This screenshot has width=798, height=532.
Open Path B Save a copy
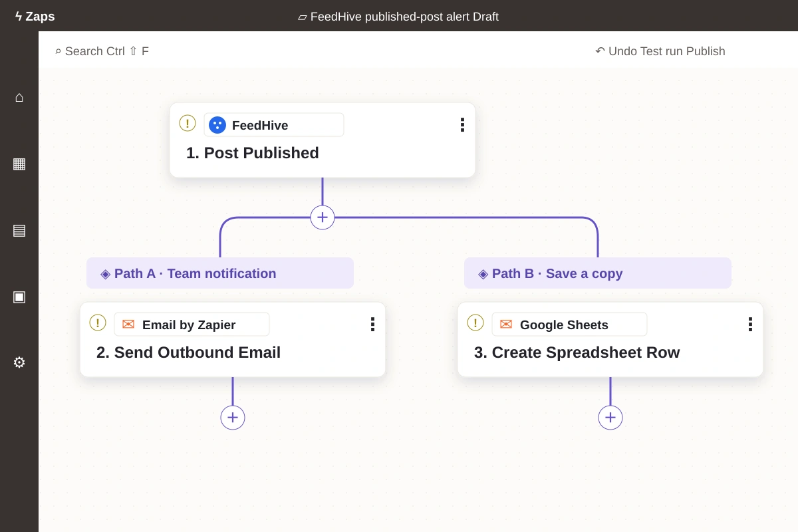coord(598,273)
